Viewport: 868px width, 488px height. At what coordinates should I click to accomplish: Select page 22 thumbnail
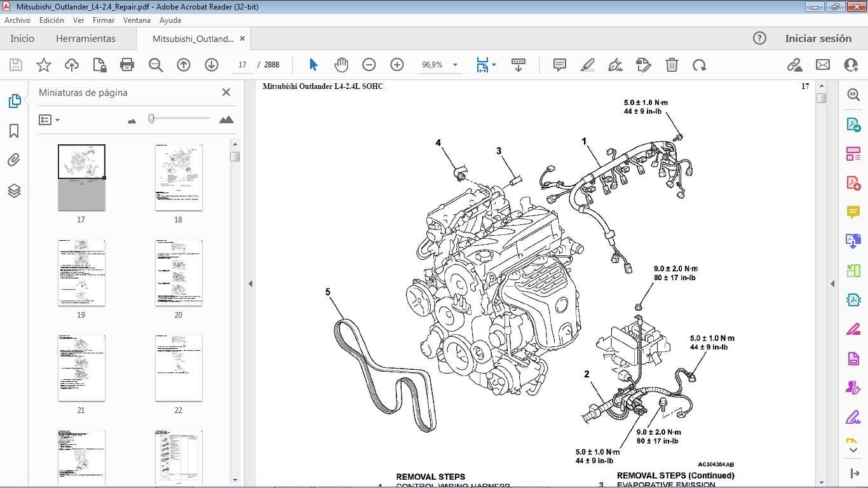click(x=179, y=368)
